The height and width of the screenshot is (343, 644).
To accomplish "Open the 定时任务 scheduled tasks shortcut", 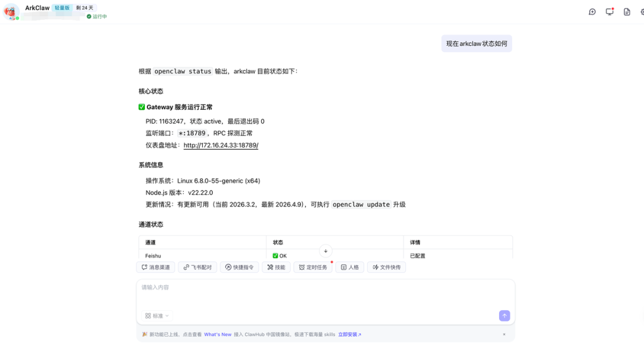I will (x=313, y=267).
